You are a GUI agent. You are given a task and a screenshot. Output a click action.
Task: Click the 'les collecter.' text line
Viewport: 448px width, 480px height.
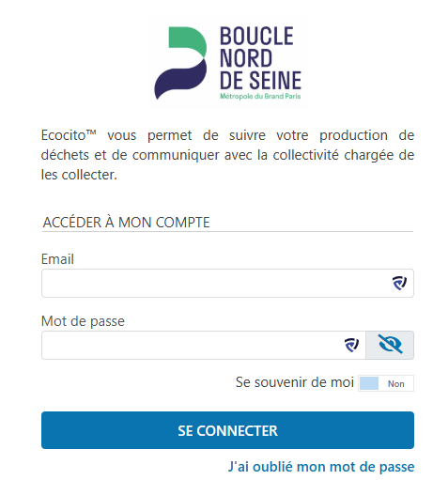(79, 175)
